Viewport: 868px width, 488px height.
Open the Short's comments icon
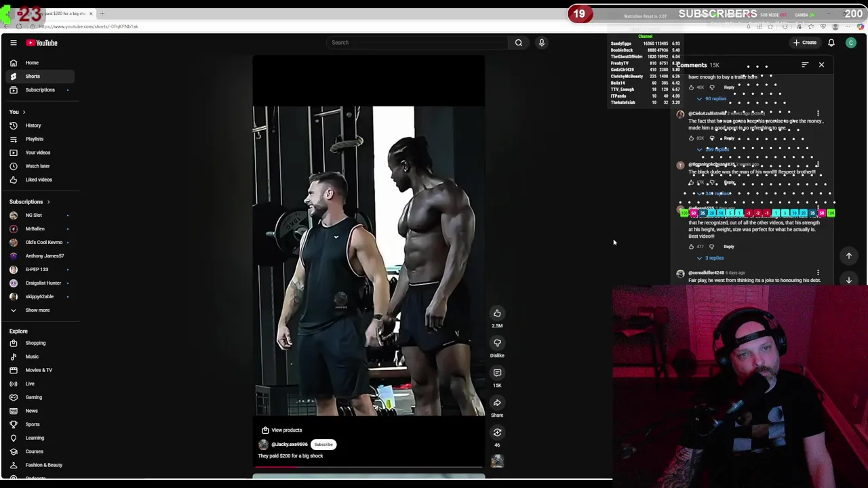[x=497, y=373]
